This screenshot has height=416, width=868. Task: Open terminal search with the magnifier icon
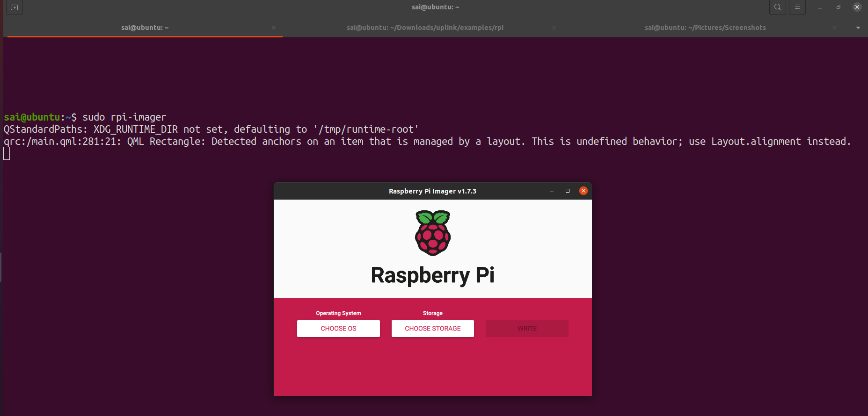click(x=777, y=7)
